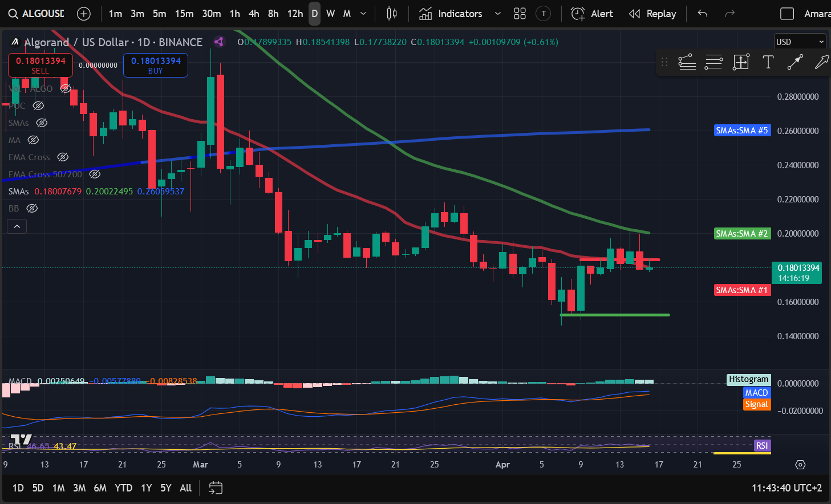This screenshot has width=831, height=504.
Task: Click the purple data-connection icon beside BINANCE
Action: click(219, 42)
